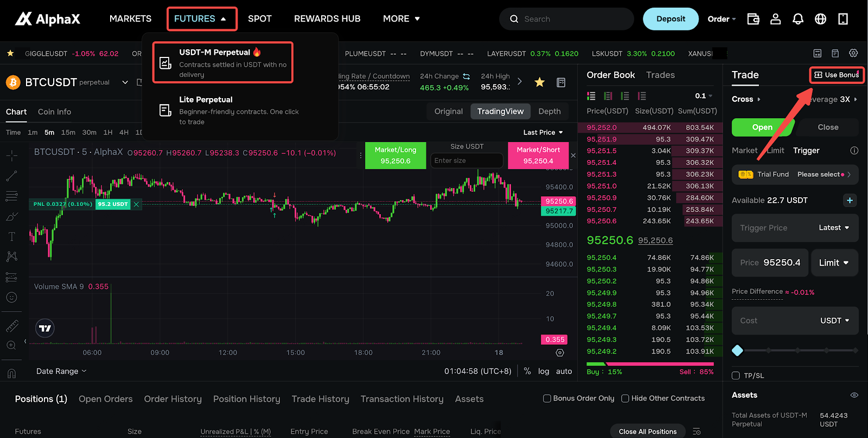Open the language globe icon
Image resolution: width=868 pixels, height=438 pixels.
821,19
